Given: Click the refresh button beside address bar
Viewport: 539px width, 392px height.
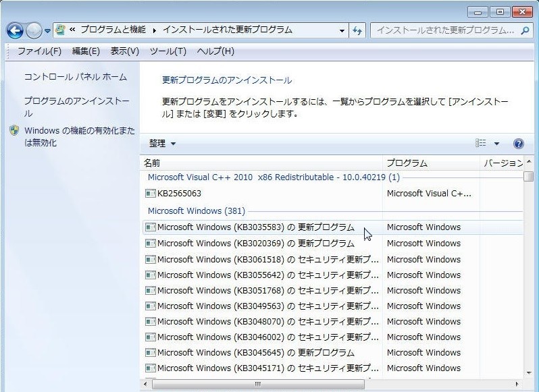Looking at the screenshot, I should [x=357, y=30].
